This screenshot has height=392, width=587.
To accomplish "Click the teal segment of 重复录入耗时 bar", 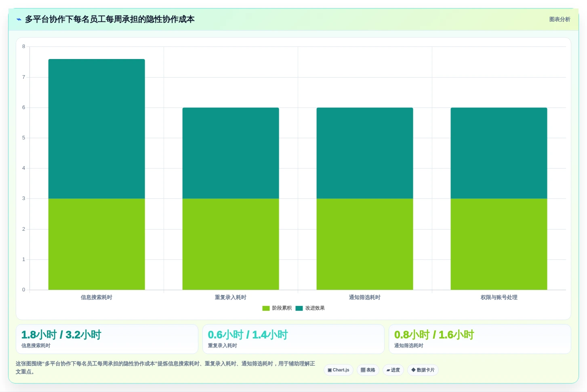I will point(231,153).
